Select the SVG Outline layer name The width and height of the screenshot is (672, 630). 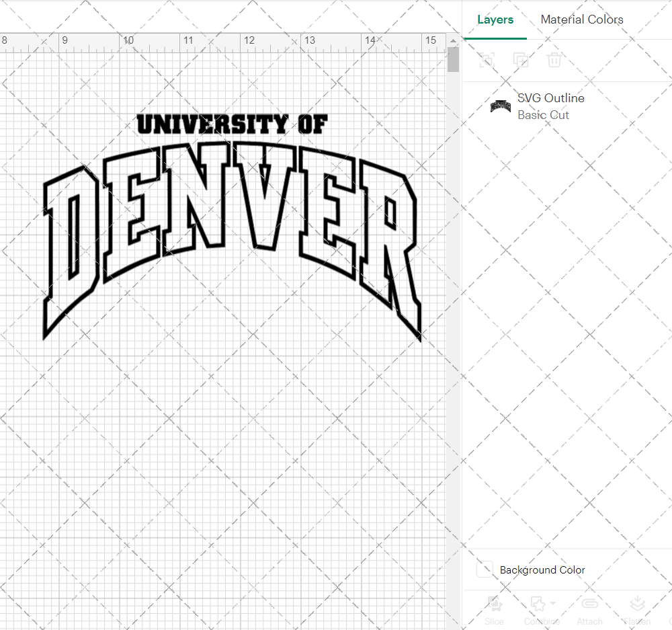[x=551, y=98]
